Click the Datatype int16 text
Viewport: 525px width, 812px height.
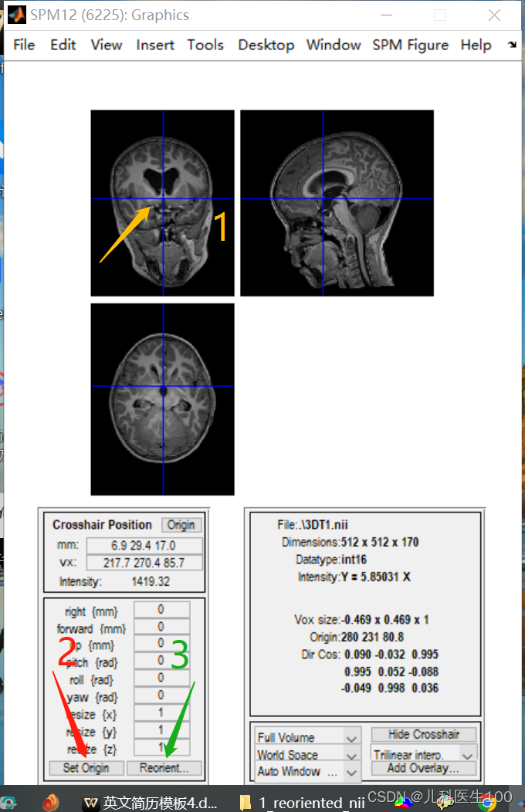click(331, 560)
